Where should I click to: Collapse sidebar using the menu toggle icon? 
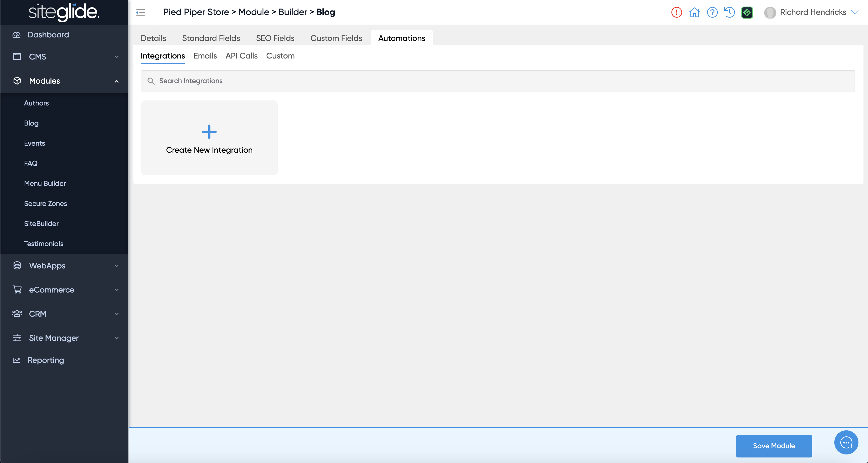(140, 13)
